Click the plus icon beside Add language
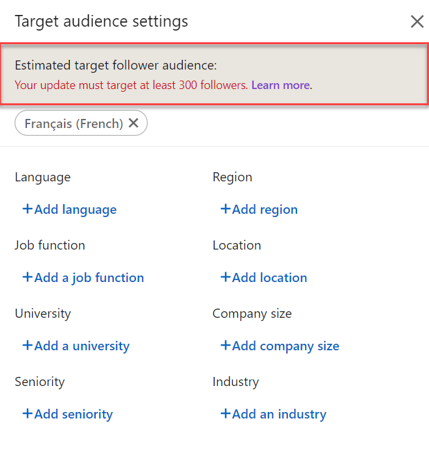The height and width of the screenshot is (451, 429). [x=27, y=209]
